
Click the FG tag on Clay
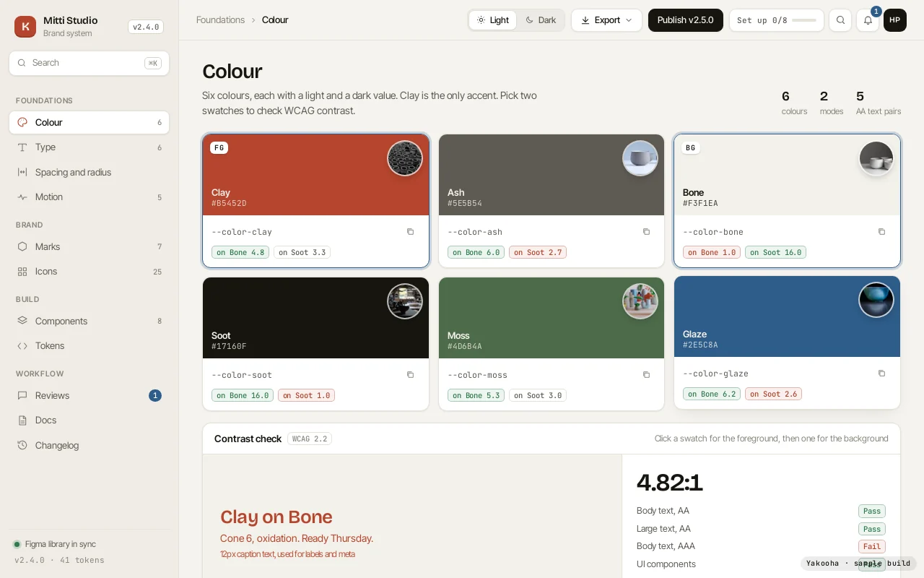(219, 147)
